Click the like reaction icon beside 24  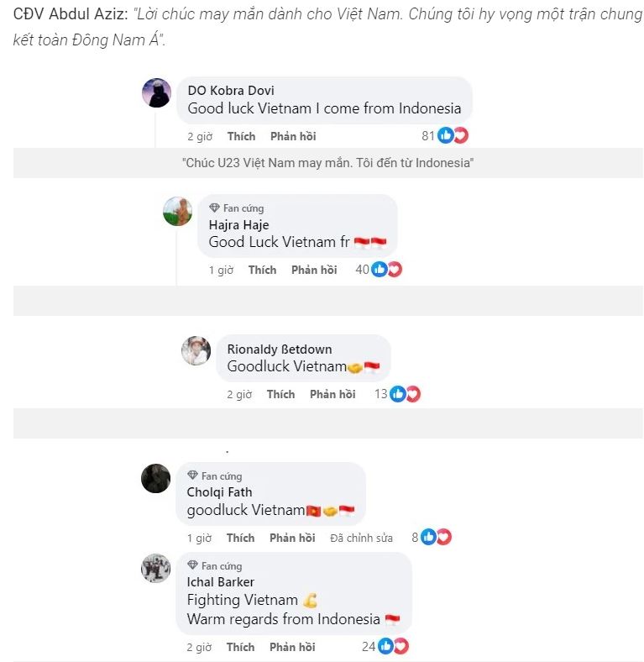385,646
